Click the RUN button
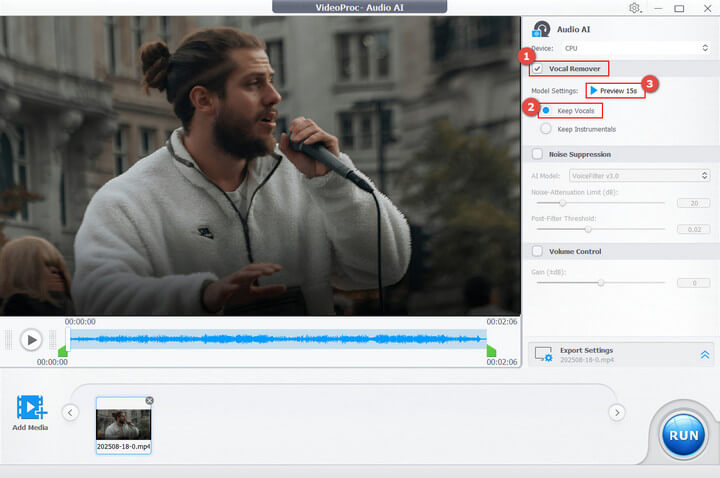The height and width of the screenshot is (478, 720). tap(683, 435)
